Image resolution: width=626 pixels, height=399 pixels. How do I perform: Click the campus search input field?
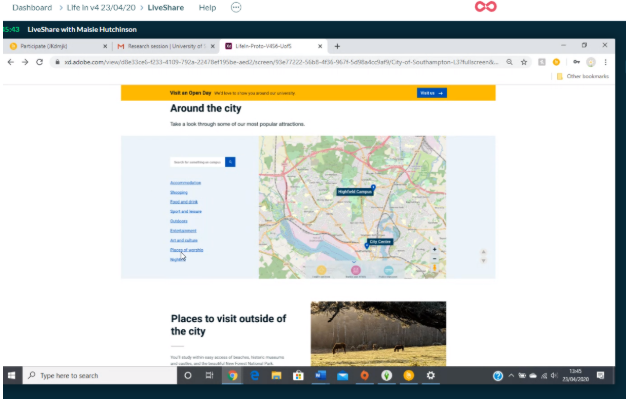197,162
